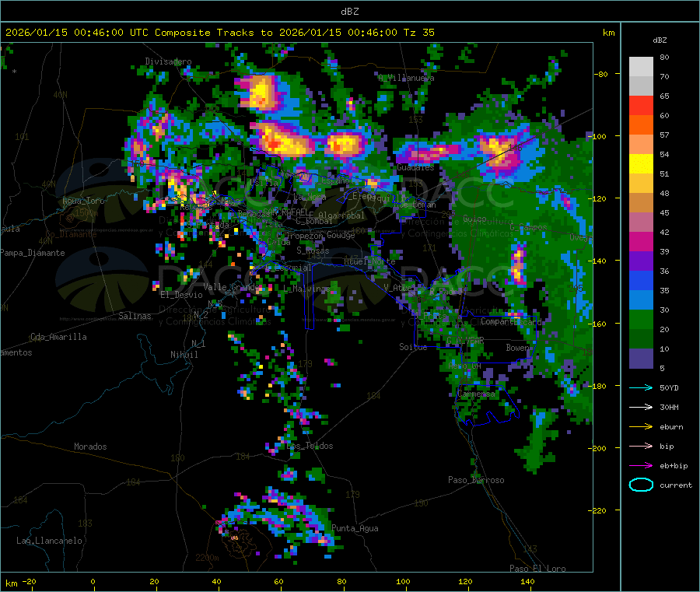Click the 'Pampa_Diamante' map label
Viewport: 700px width, 592px height.
coord(33,253)
